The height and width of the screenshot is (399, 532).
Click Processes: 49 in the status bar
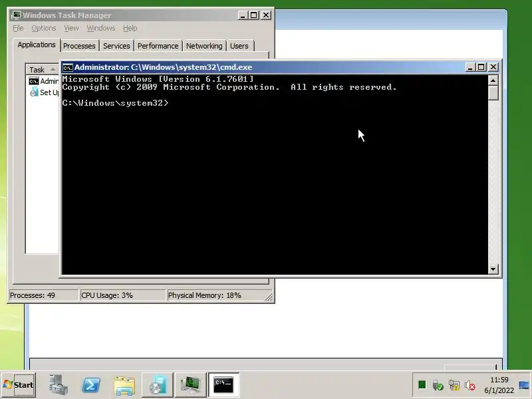point(43,295)
